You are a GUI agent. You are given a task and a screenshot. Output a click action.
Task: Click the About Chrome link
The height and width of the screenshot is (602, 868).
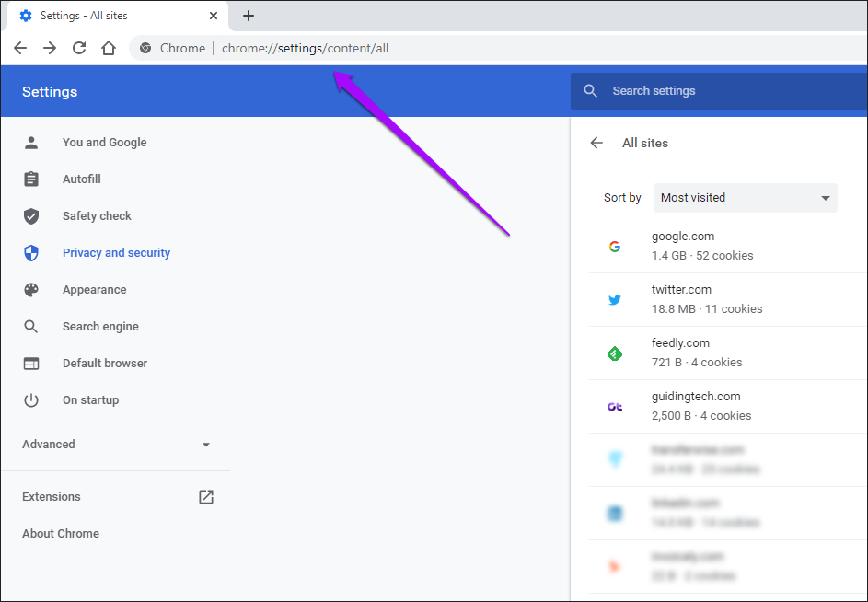pyautogui.click(x=60, y=533)
